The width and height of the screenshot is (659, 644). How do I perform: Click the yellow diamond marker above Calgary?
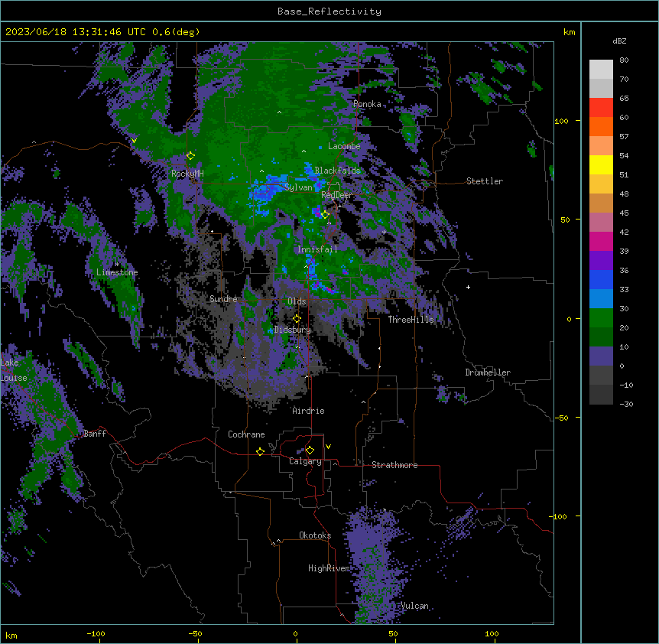click(x=310, y=450)
